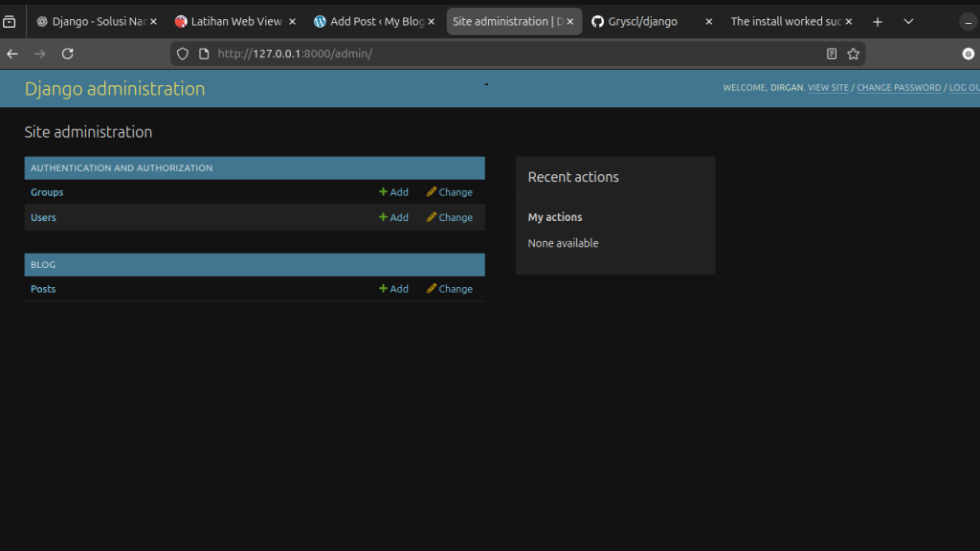Open the Change Password link
The image size is (980, 551).
(x=899, y=88)
